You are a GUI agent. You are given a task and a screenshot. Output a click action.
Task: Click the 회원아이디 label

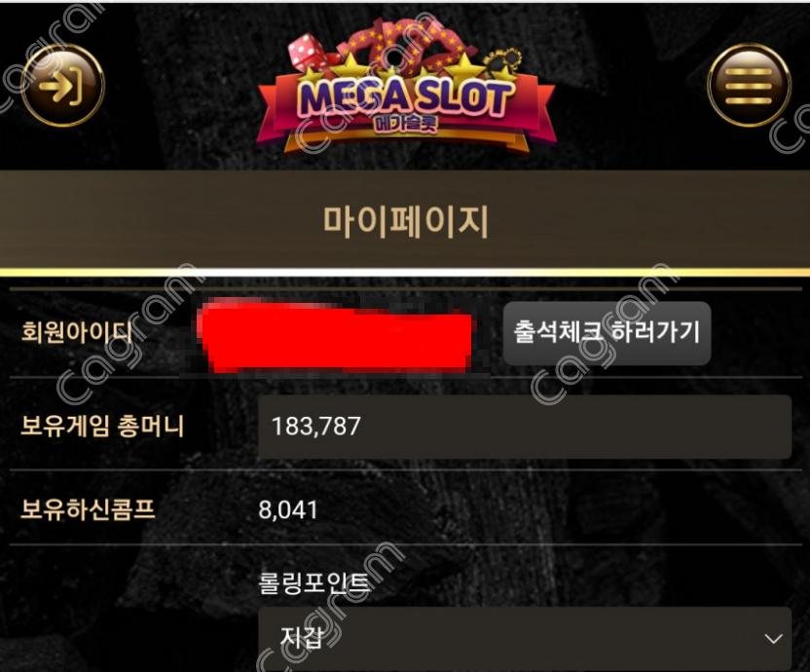coord(77,332)
